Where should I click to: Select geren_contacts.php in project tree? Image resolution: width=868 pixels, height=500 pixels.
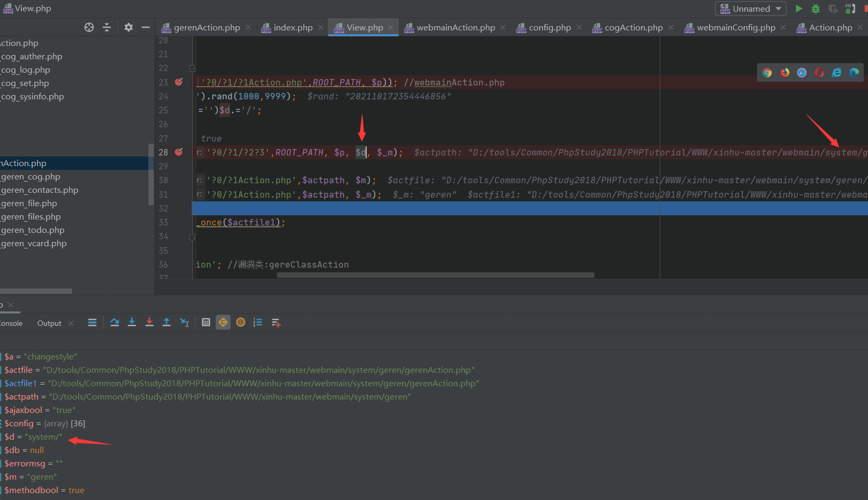point(40,190)
